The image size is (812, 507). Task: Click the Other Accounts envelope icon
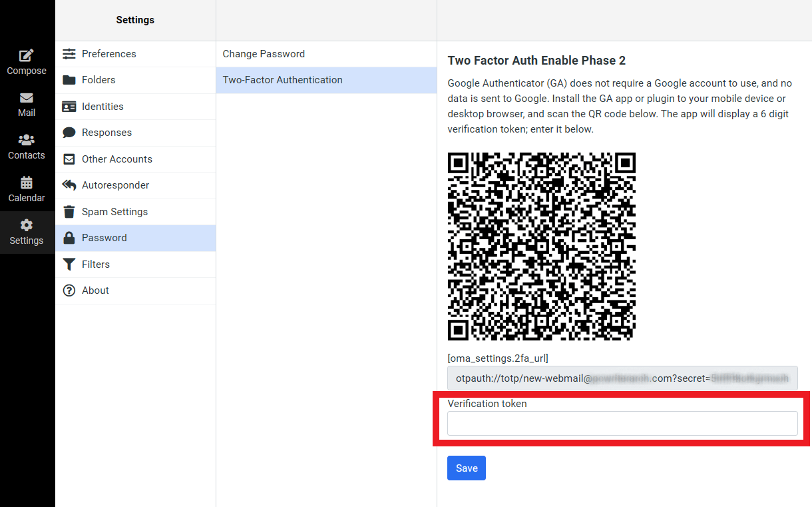[69, 159]
